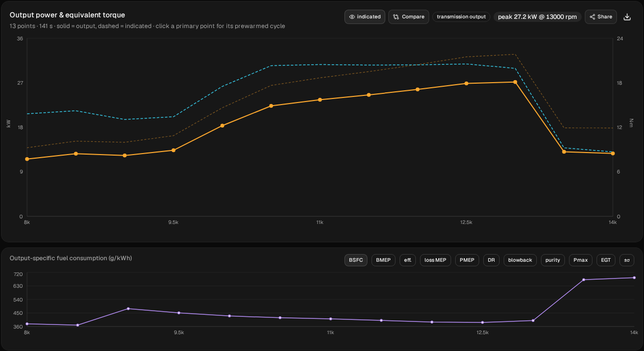Screen dimensions: 644x351
Task: Click the peak 27.2 kW badge
Action: click(x=537, y=17)
